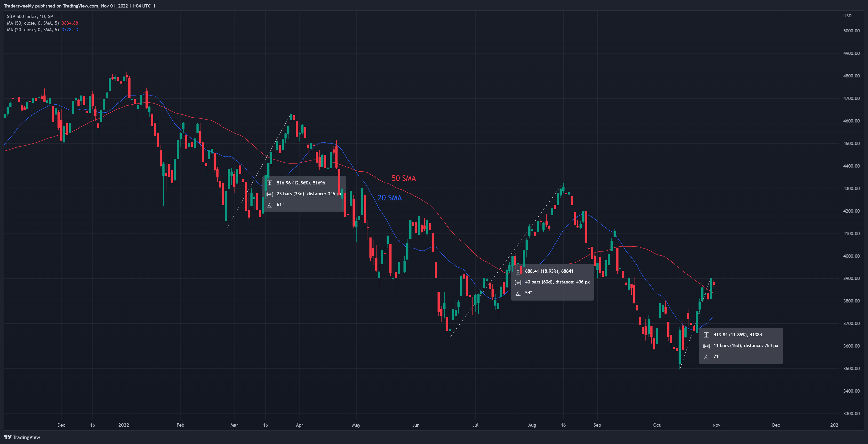Click the 11 bars (15d) distance text
Screen dimensions: 868x444
[746, 346]
